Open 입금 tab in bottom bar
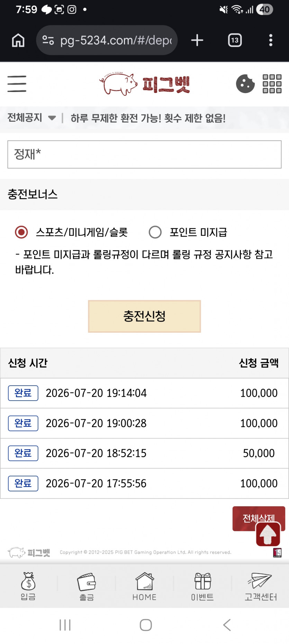The height and width of the screenshot is (644, 289). (28, 586)
